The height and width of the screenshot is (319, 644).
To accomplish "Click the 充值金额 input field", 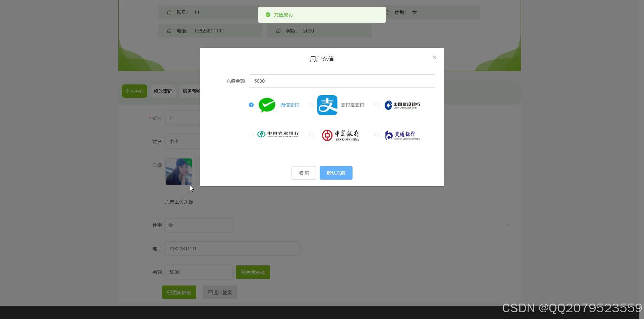I will coord(342,81).
